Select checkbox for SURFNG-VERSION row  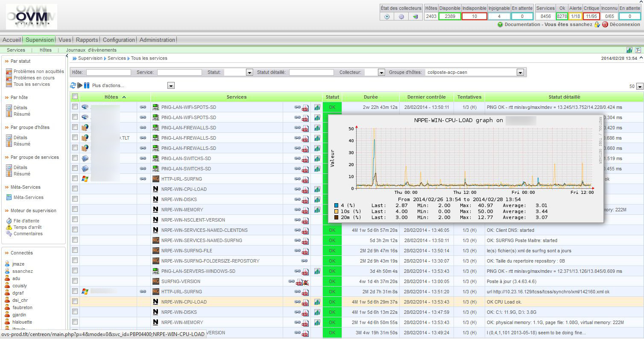click(75, 281)
